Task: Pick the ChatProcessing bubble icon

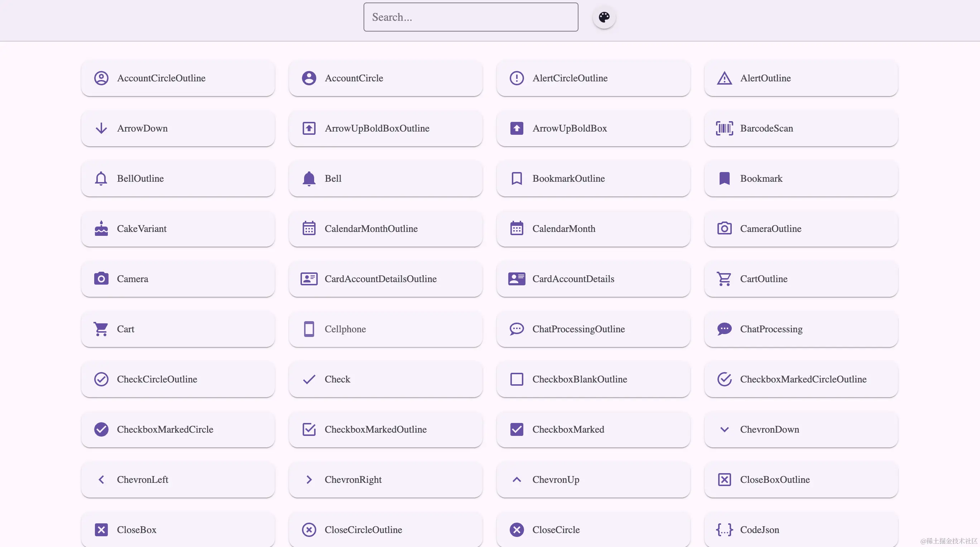Action: coord(724,329)
